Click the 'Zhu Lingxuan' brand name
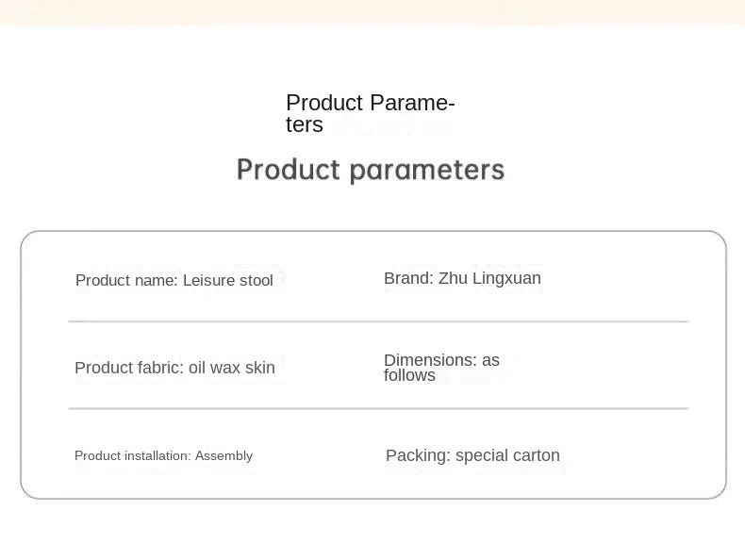The width and height of the screenshot is (745, 560). click(489, 278)
